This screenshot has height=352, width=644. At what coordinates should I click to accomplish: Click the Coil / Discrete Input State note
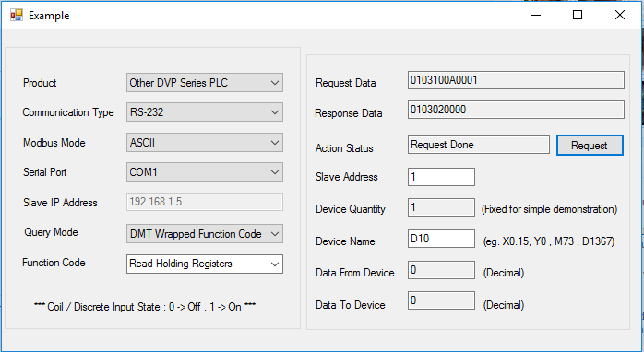point(145,307)
